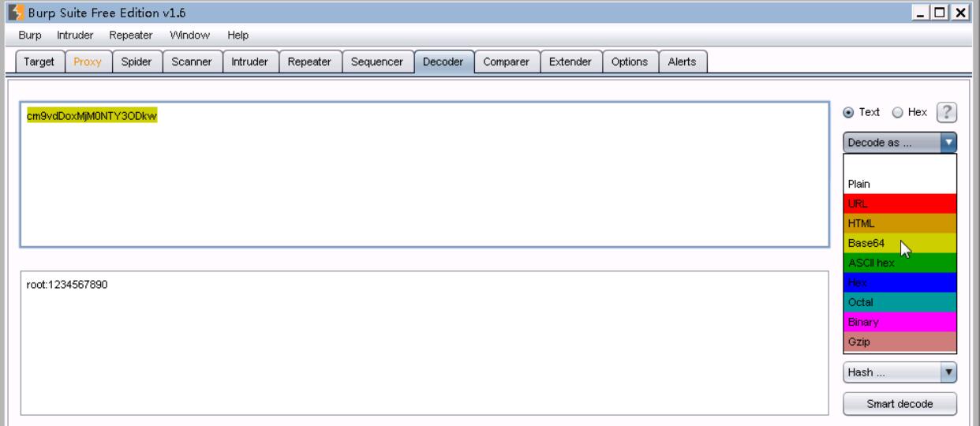The image size is (980, 426).
Task: Open the Hash dropdown
Action: pyautogui.click(x=900, y=372)
